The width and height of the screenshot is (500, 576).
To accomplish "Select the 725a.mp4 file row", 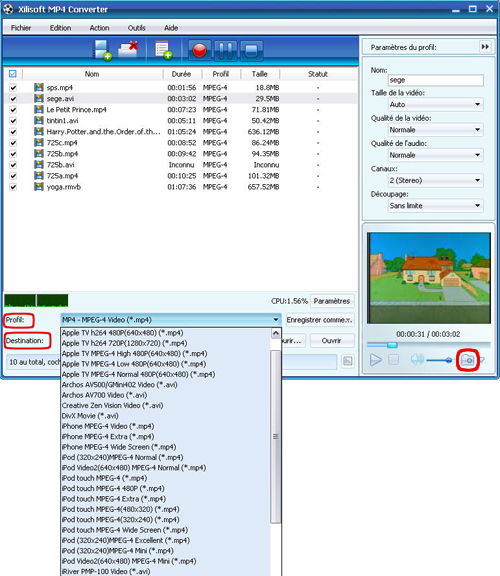I will (180, 176).
